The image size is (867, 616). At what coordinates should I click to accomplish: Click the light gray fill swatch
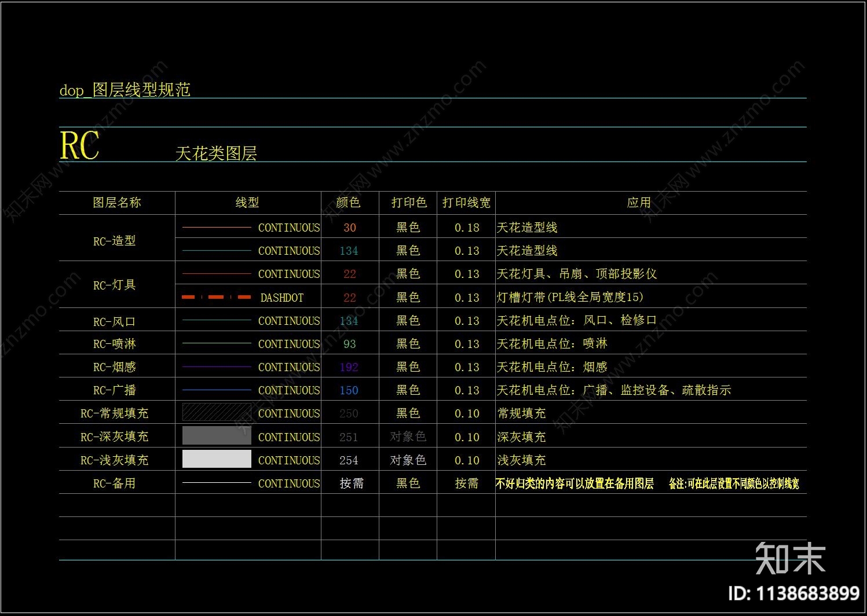pyautogui.click(x=217, y=459)
